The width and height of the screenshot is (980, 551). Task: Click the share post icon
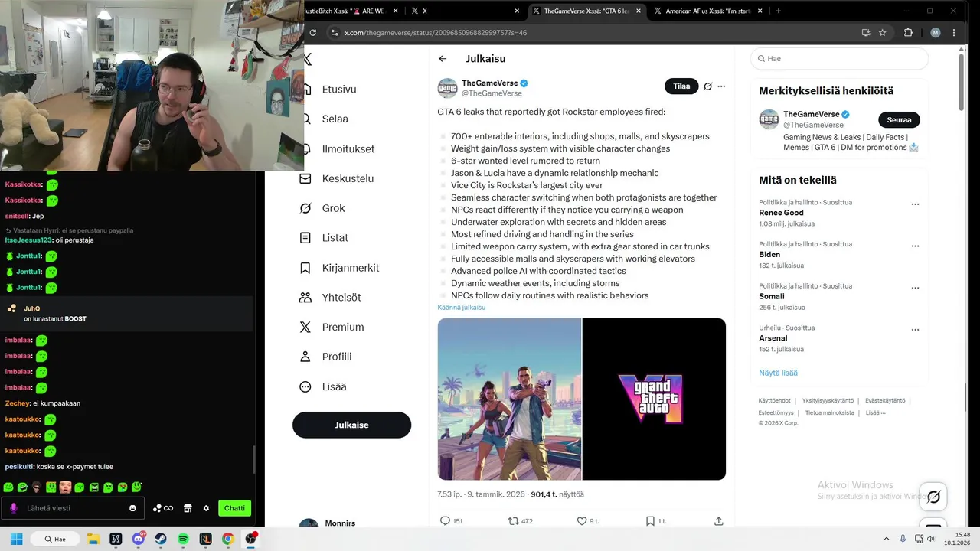[718, 521]
